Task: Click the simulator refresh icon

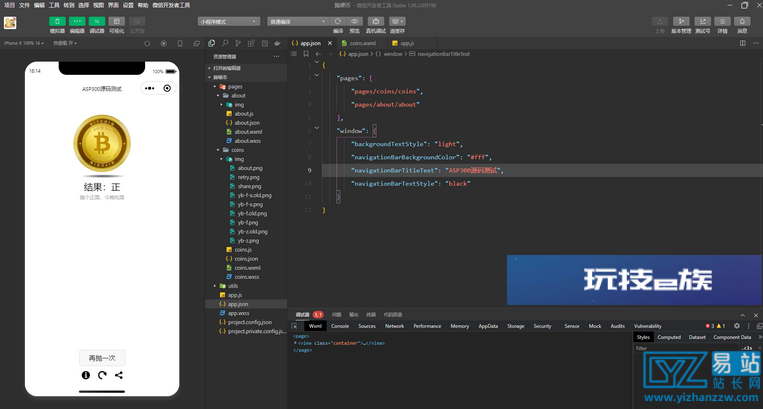Action: (x=147, y=43)
